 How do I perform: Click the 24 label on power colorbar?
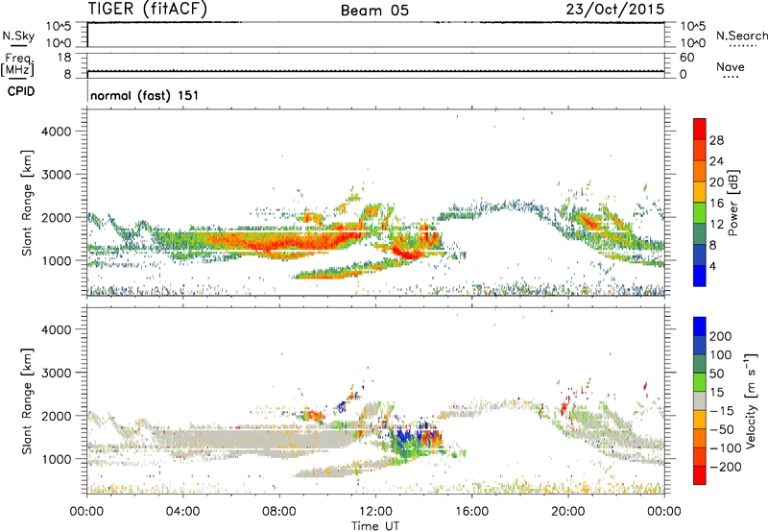tap(716, 161)
